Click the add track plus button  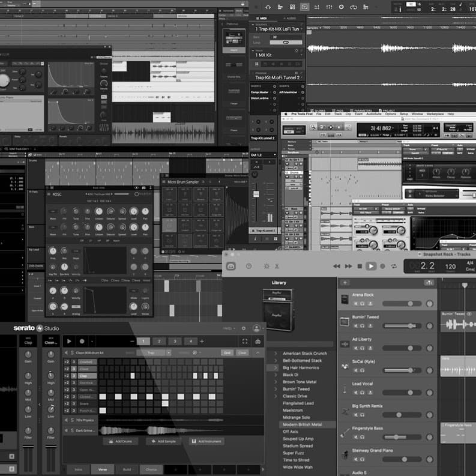(x=345, y=283)
